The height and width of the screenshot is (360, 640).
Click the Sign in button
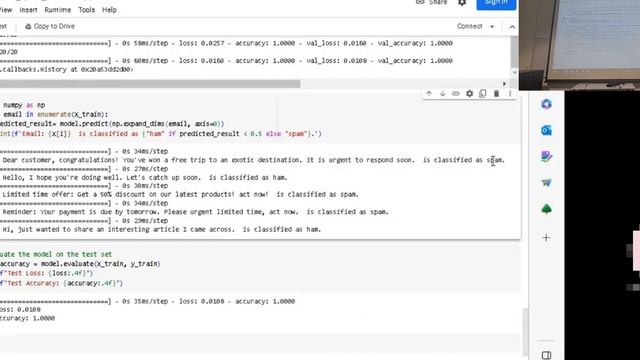click(x=496, y=3)
